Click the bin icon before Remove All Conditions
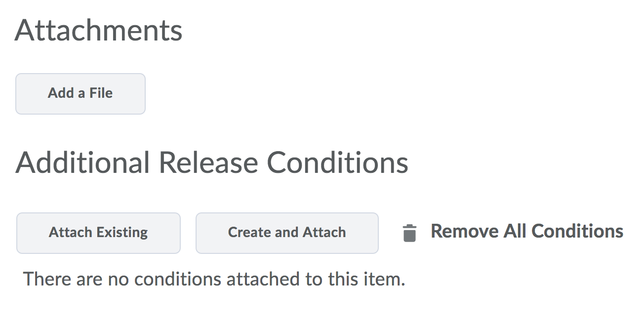Image resolution: width=644 pixels, height=326 pixels. coord(409,233)
